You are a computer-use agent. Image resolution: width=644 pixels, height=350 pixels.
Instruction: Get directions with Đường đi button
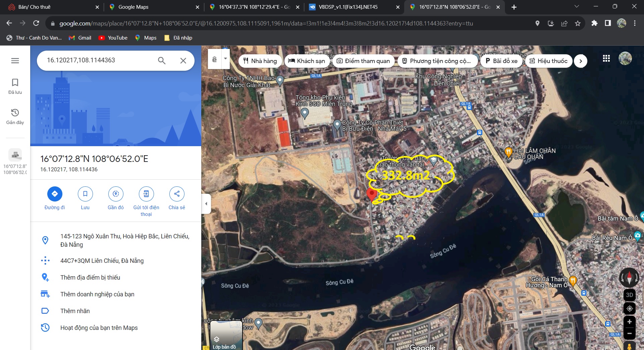pos(55,198)
